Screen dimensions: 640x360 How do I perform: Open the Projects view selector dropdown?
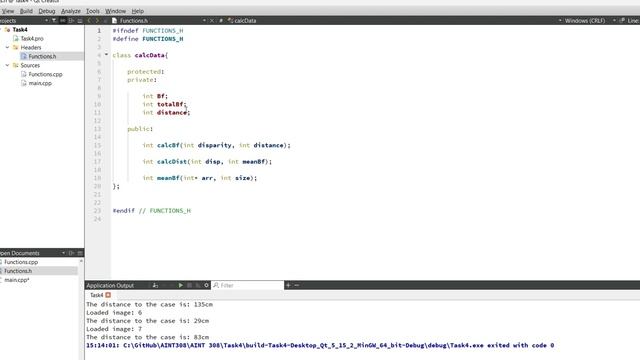pyautogui.click(x=46, y=20)
